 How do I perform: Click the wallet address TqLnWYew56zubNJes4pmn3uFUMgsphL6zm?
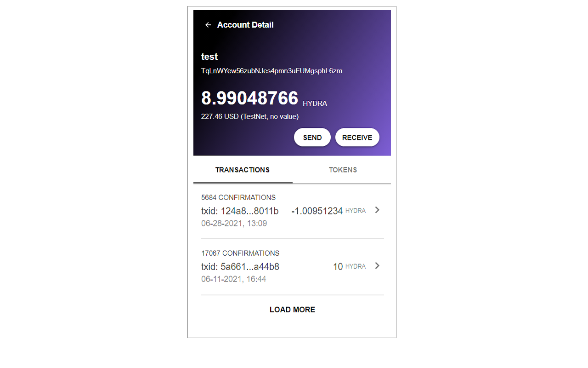point(271,71)
